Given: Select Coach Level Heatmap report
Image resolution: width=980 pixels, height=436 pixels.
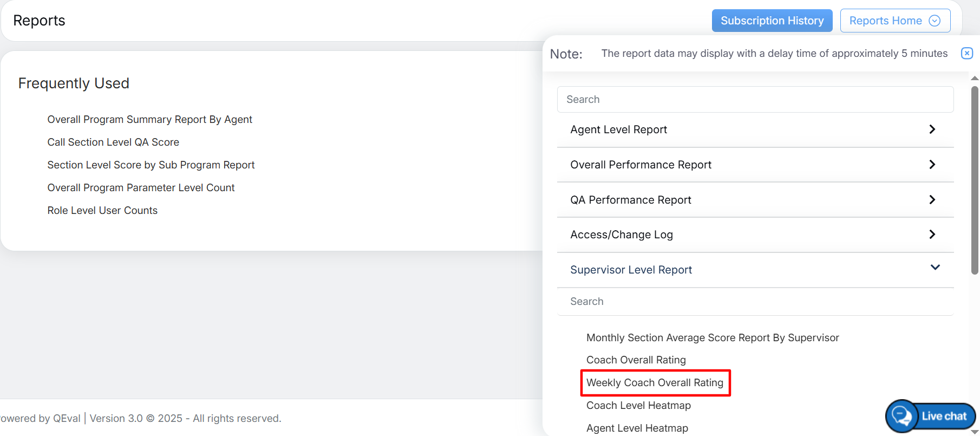Looking at the screenshot, I should [638, 406].
